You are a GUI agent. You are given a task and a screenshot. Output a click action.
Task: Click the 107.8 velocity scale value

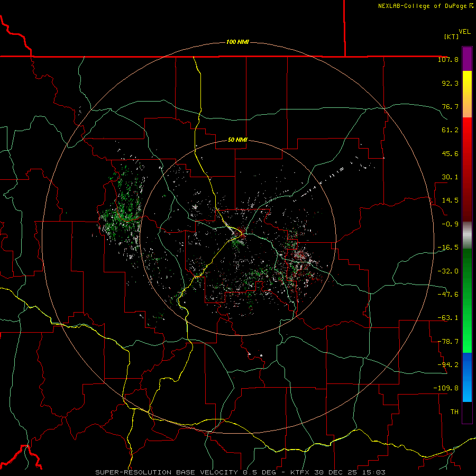[448, 59]
